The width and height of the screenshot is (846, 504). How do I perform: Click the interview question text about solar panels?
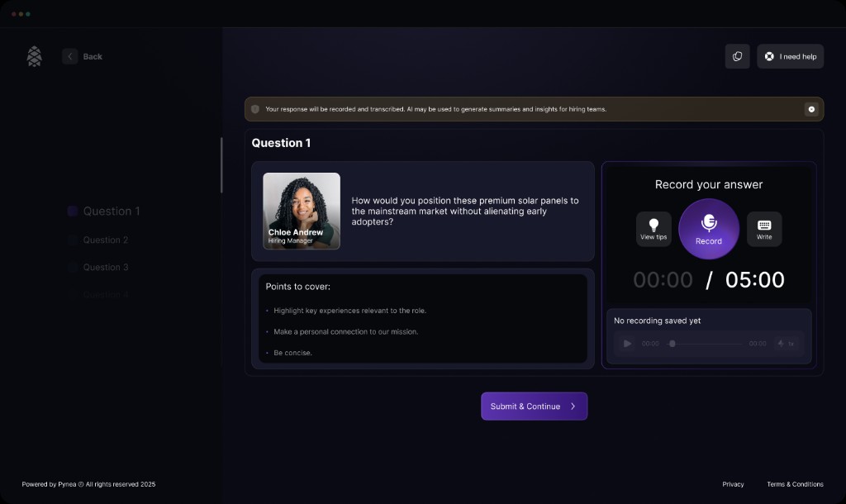[464, 211]
